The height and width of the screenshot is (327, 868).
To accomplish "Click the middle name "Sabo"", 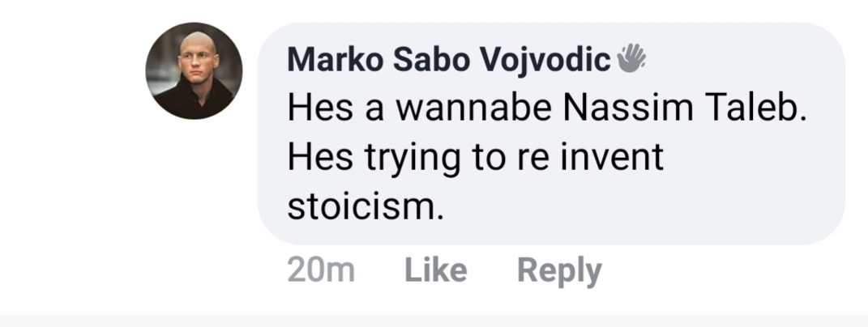I will coord(420,60).
